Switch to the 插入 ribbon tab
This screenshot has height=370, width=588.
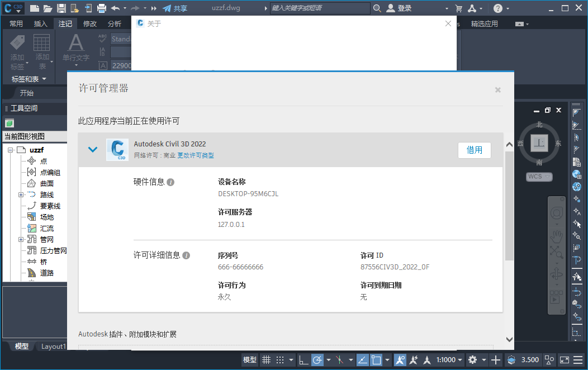[x=41, y=23]
